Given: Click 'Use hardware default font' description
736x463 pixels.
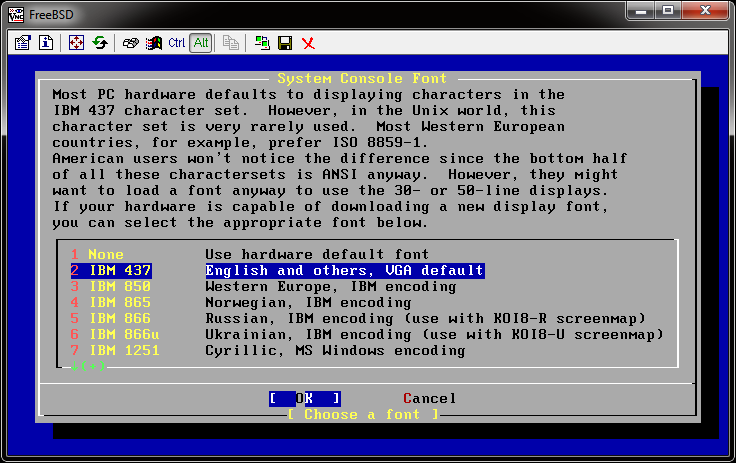Looking at the screenshot, I should click(317, 255).
